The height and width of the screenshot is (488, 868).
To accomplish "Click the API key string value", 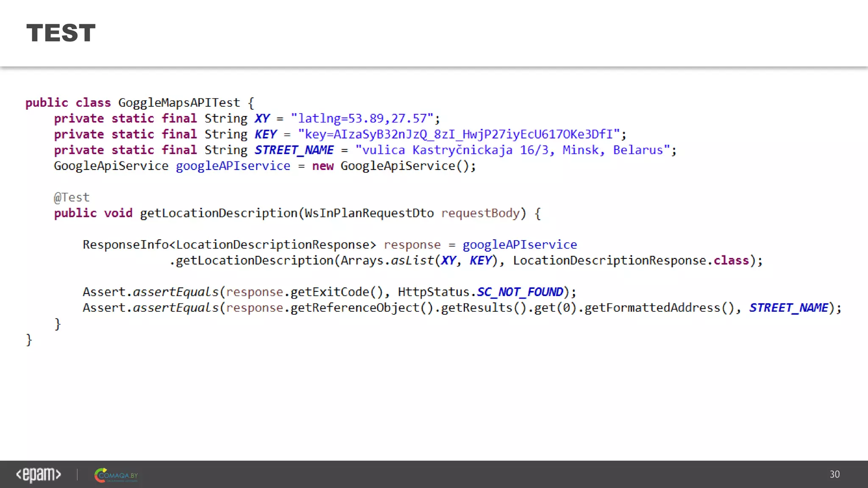I will pos(459,134).
